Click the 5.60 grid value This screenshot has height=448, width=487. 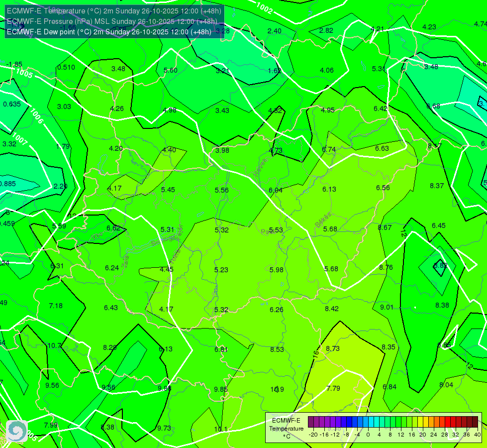coord(171,70)
